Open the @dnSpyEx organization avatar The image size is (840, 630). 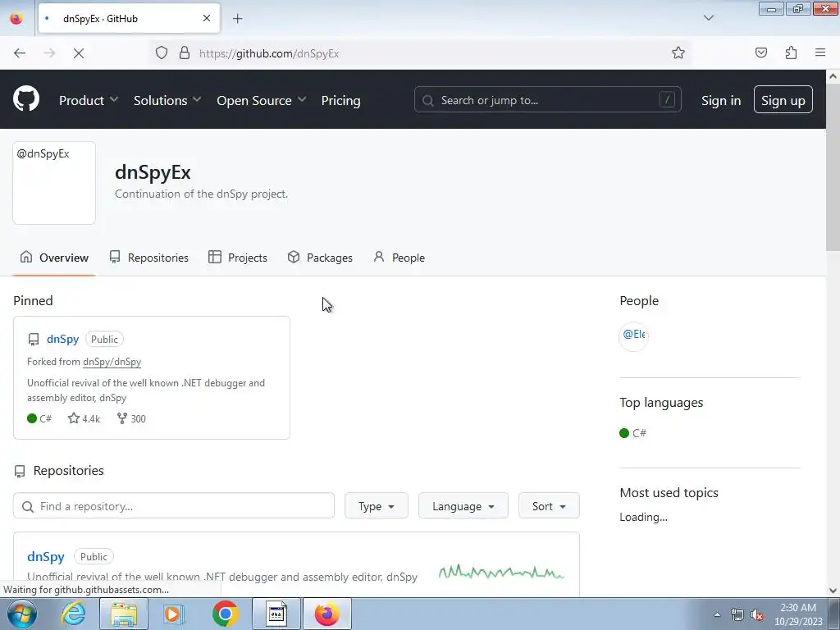[x=54, y=183]
